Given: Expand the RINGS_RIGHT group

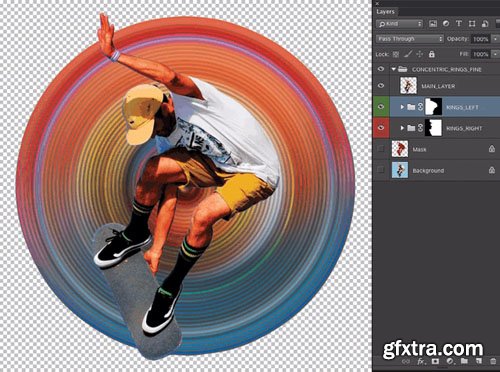Looking at the screenshot, I should [x=402, y=128].
